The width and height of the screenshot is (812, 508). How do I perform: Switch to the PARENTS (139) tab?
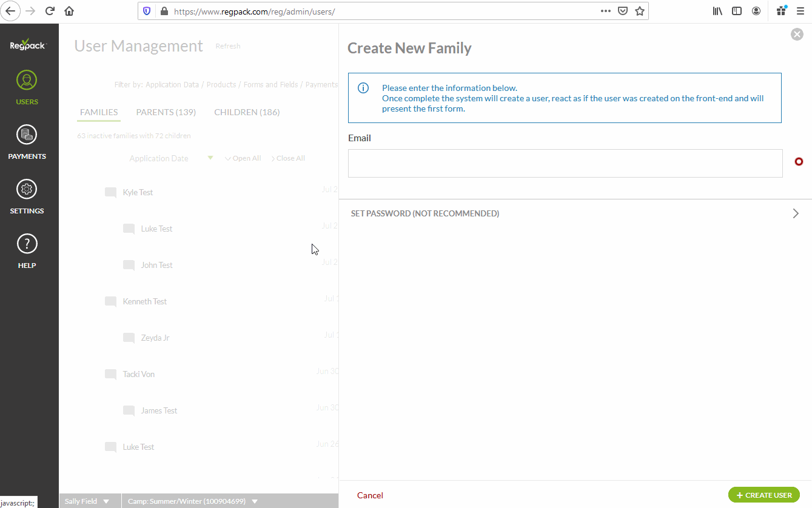[166, 112]
